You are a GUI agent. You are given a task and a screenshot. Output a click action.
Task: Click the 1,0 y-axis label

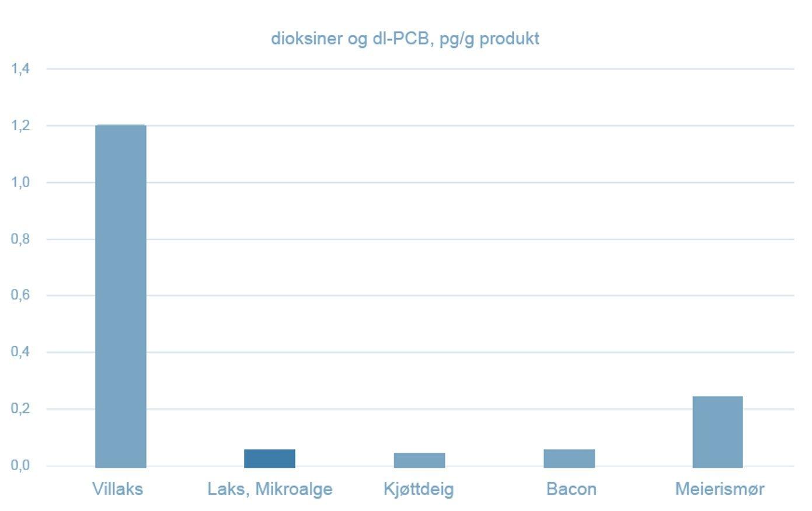(x=20, y=182)
